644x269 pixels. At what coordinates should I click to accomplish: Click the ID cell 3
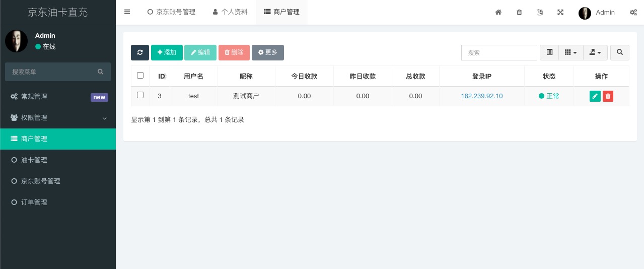[x=160, y=96]
